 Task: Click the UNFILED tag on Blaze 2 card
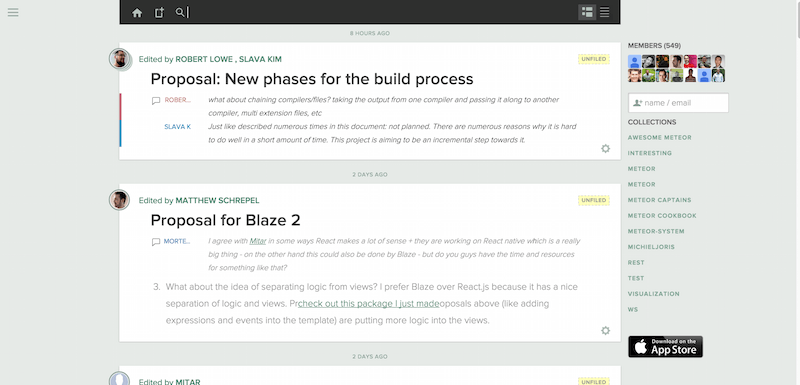[x=594, y=200]
